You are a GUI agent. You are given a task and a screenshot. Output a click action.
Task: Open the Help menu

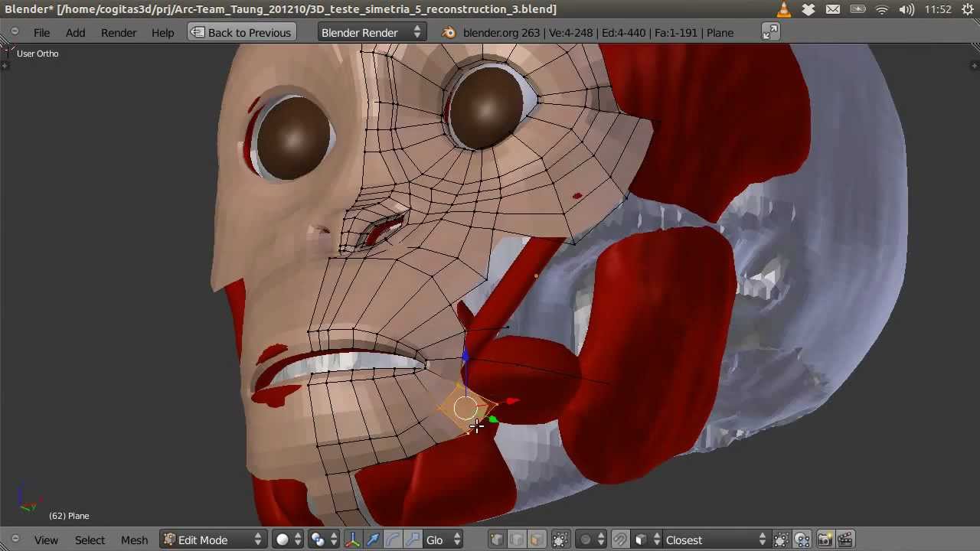coord(162,33)
